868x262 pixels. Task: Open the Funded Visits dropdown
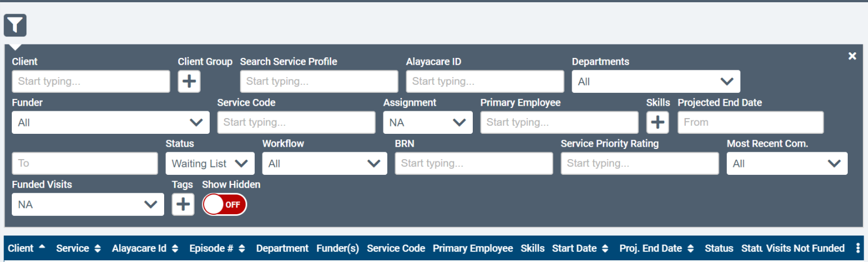point(88,205)
